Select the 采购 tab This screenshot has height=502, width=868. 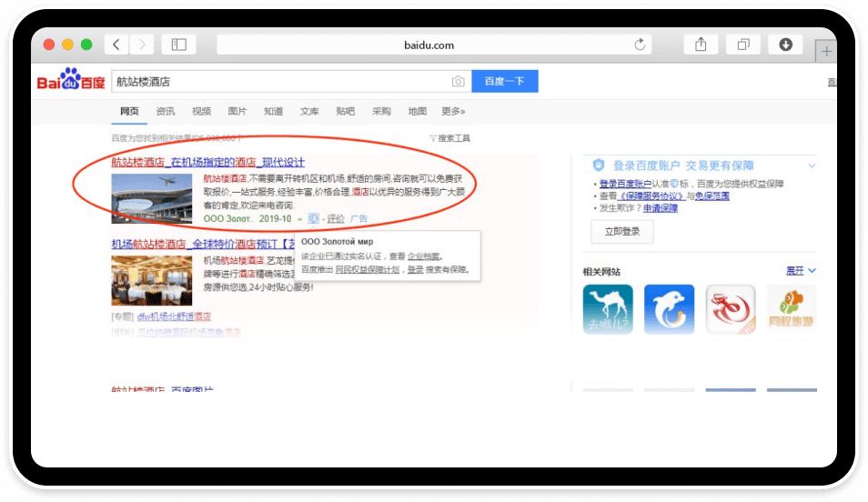[381, 111]
